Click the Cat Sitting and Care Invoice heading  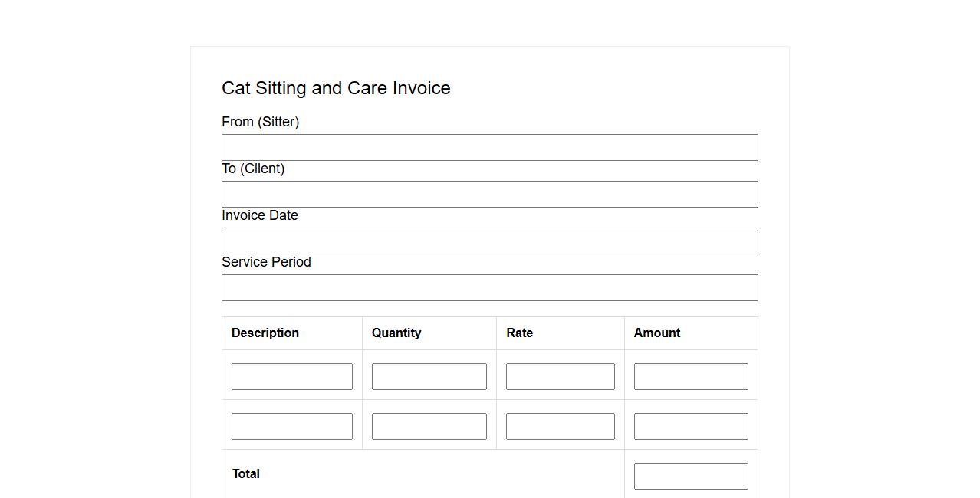pyautogui.click(x=336, y=88)
